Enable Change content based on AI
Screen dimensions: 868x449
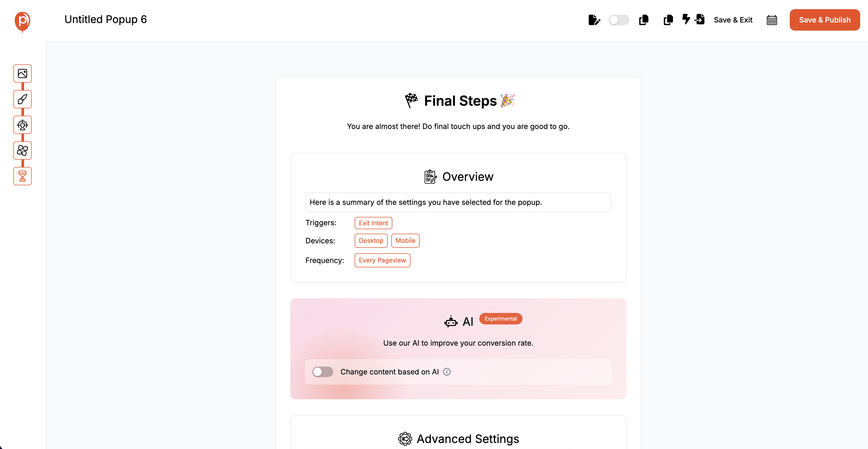(322, 372)
